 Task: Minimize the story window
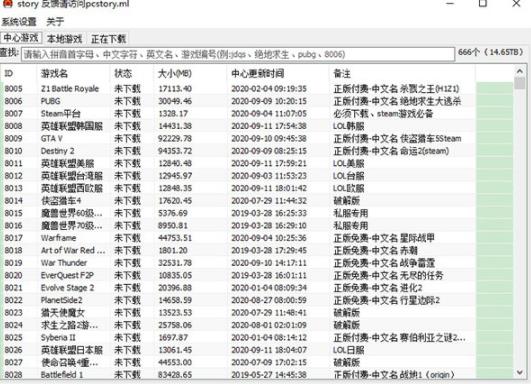point(450,4)
